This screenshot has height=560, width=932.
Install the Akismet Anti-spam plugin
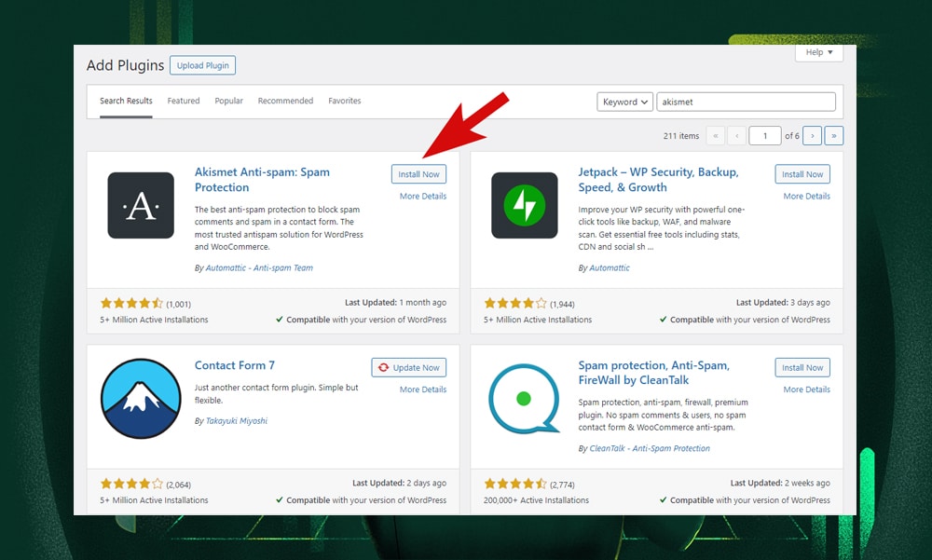[418, 173]
